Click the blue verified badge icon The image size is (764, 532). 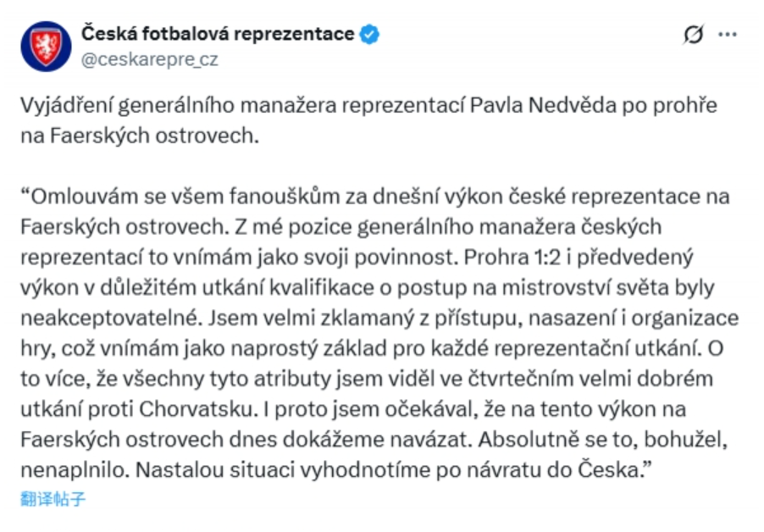(x=370, y=35)
